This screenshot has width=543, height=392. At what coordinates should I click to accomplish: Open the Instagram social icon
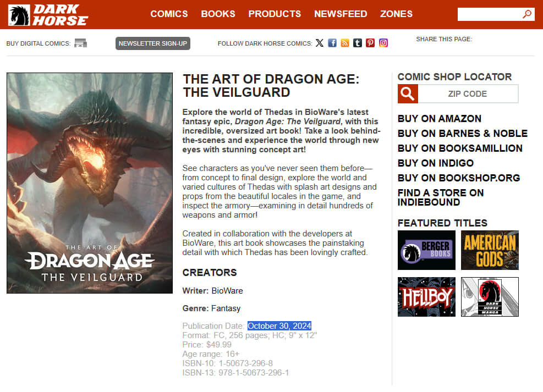(383, 43)
